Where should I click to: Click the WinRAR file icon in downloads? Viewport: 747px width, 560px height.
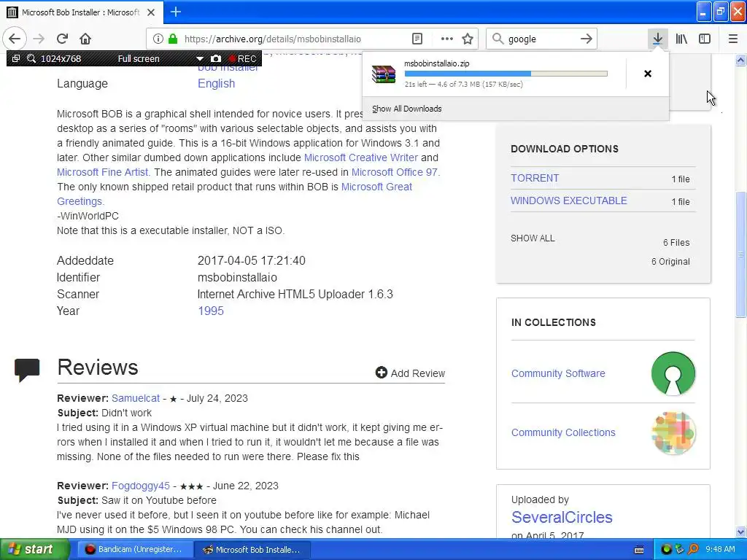click(x=384, y=74)
